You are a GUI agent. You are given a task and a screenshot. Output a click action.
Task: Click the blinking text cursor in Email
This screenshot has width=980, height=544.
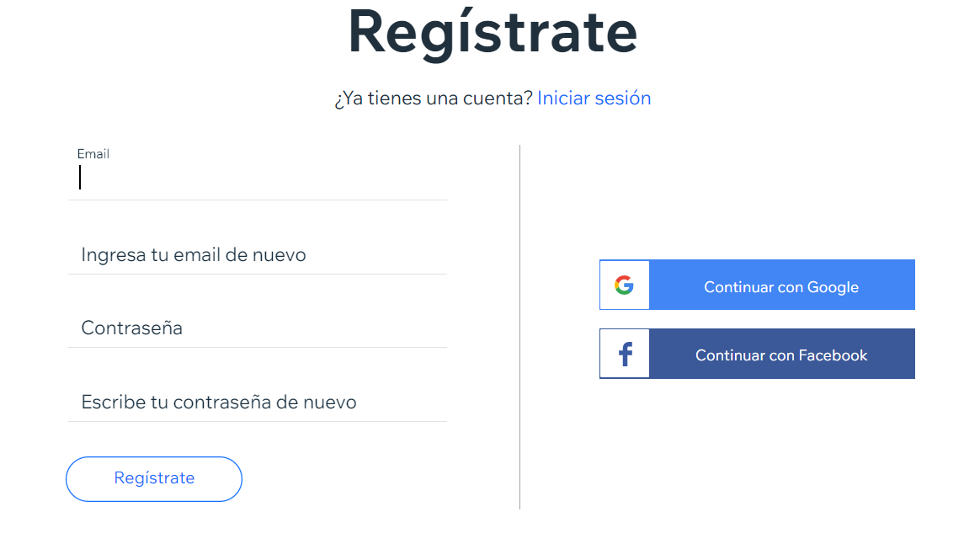80,178
